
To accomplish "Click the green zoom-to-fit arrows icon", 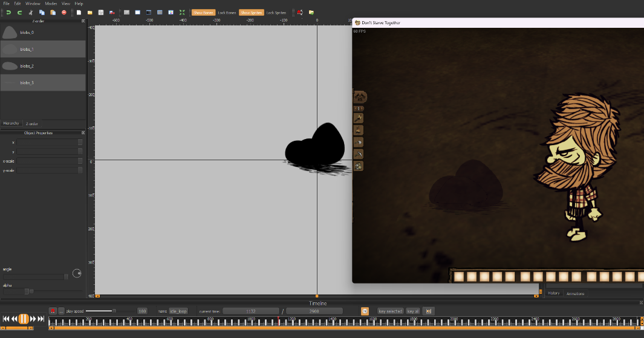I will [x=182, y=12].
